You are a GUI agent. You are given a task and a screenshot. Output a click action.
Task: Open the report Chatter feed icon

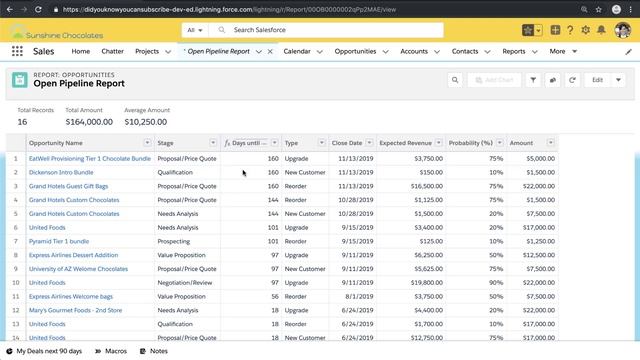(553, 80)
